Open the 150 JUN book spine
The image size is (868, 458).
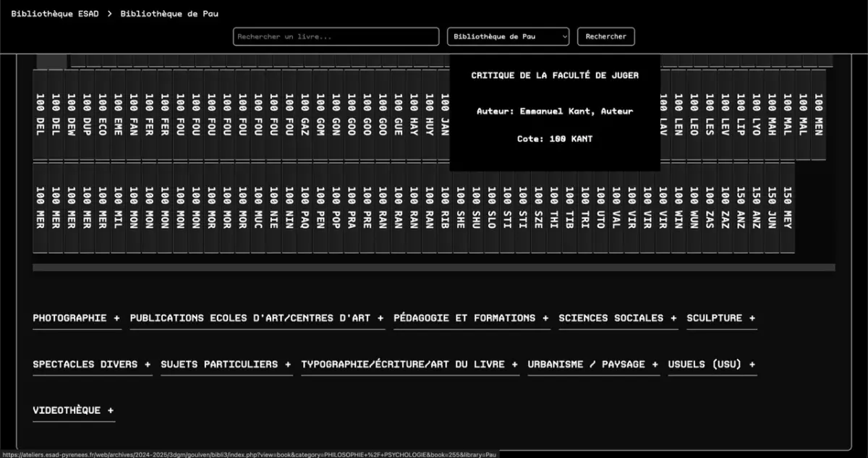coord(772,208)
